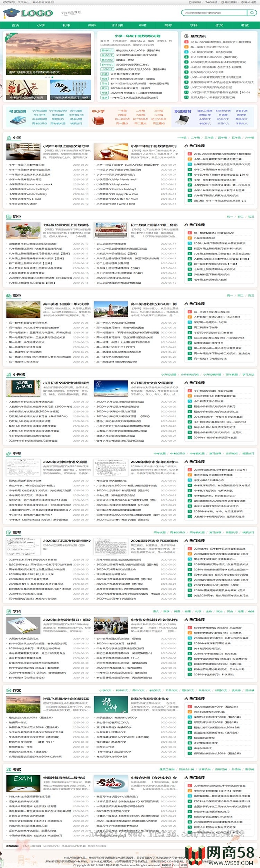Open 小学英语作文A letter for Mum
The width and height of the screenshot is (260, 868).
coord(117,199)
